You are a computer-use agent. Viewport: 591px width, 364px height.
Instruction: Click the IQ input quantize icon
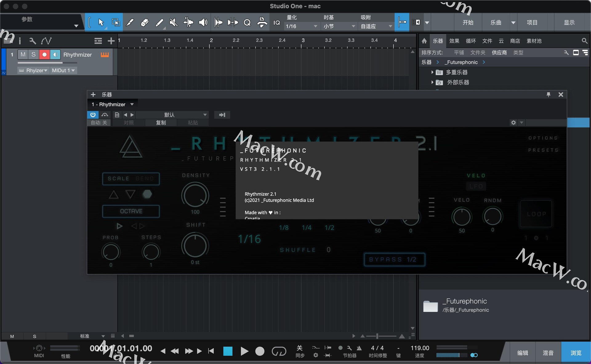click(x=277, y=22)
